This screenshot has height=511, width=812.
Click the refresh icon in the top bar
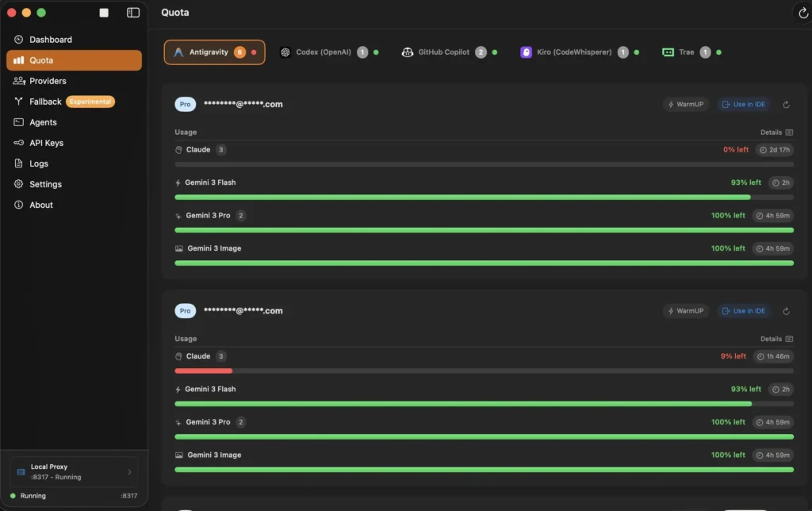click(803, 13)
